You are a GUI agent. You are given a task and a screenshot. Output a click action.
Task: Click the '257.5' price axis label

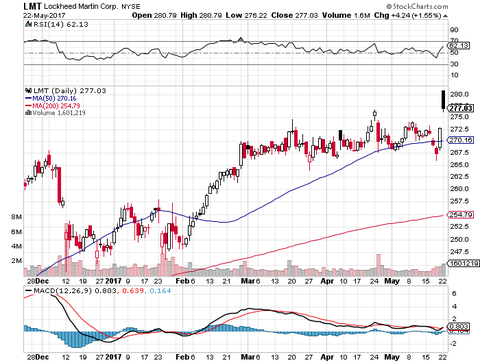459,201
